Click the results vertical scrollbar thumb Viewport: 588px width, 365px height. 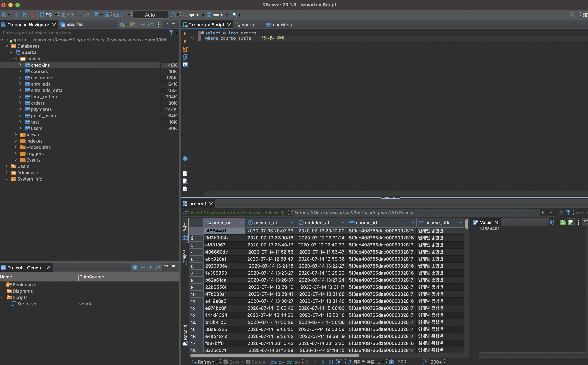[x=467, y=224]
